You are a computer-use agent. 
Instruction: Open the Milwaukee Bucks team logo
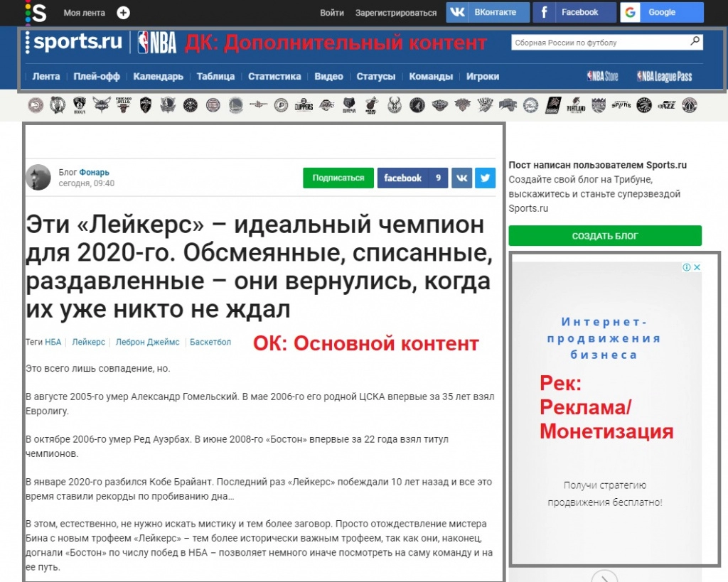(394, 105)
